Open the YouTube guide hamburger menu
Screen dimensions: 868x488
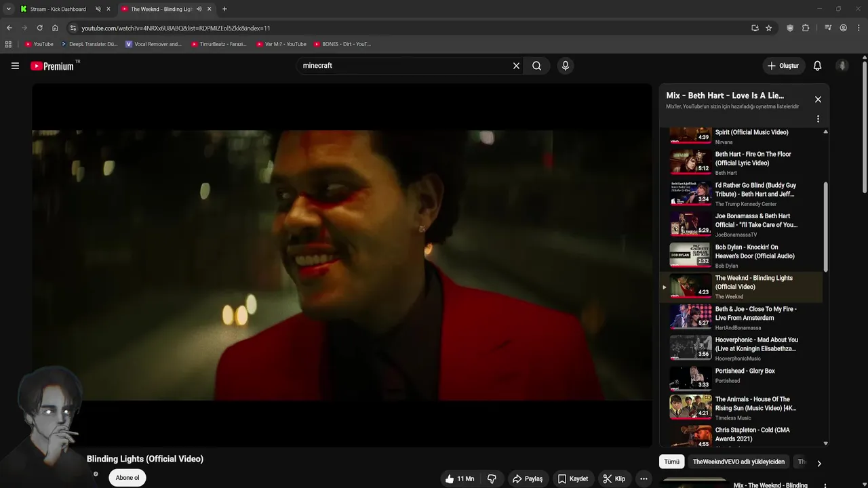point(15,66)
